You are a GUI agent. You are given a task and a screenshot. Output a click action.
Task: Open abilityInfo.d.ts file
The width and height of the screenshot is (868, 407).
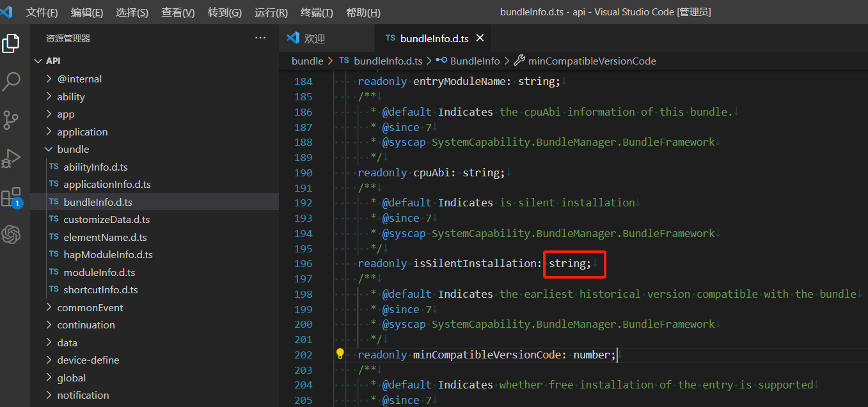pos(154,167)
